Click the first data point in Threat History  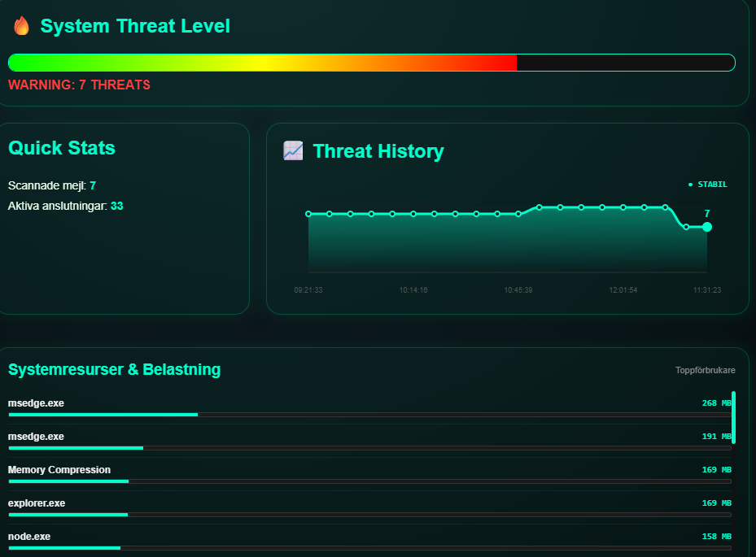pos(308,214)
